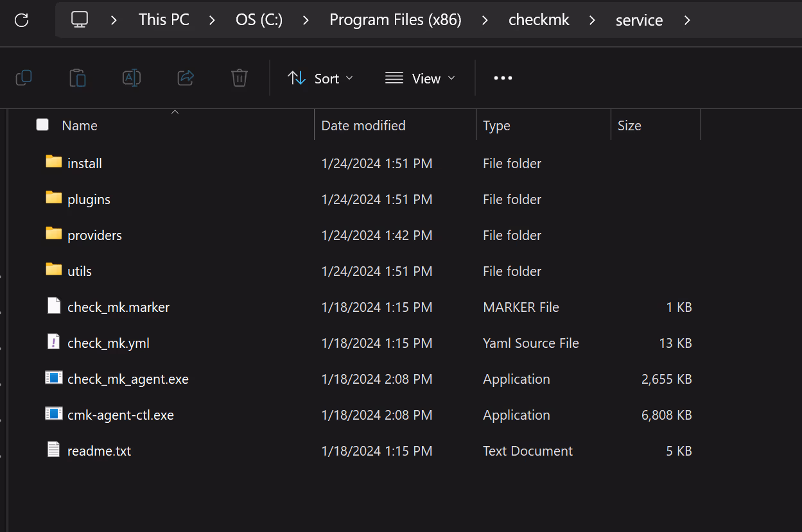
Task: Expand the chevron after This PC
Action: [x=212, y=20]
